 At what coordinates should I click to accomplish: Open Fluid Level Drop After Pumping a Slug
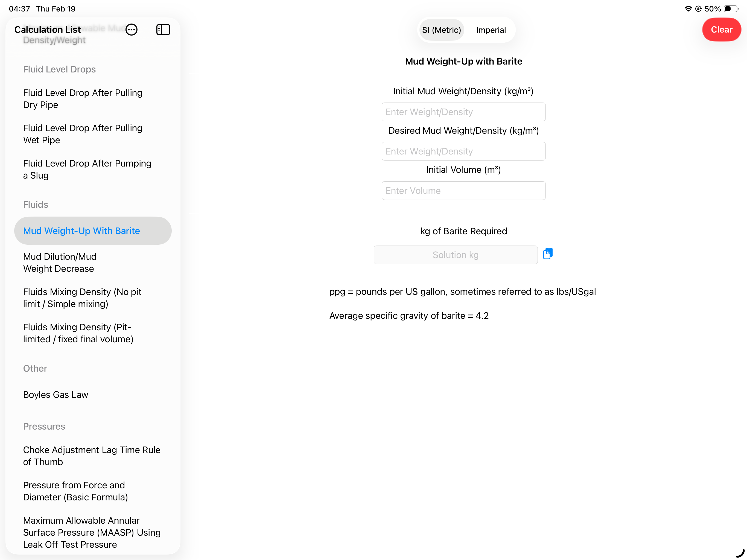[93, 170]
